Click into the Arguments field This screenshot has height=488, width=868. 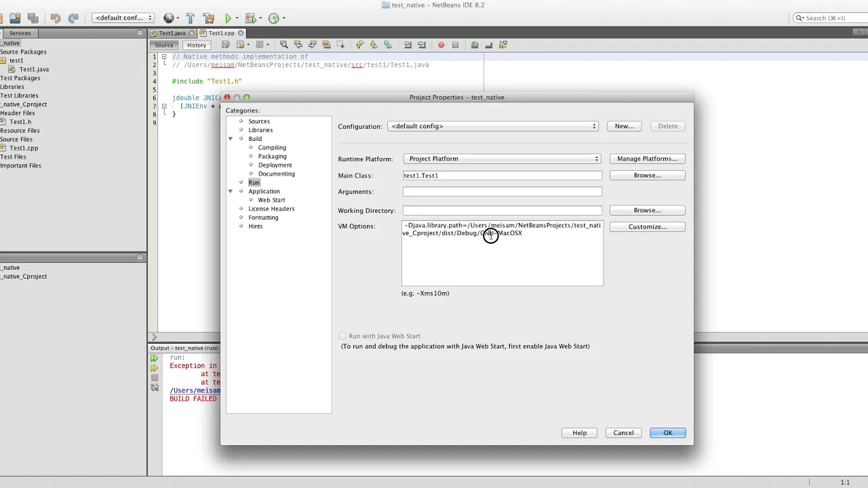[502, 192]
